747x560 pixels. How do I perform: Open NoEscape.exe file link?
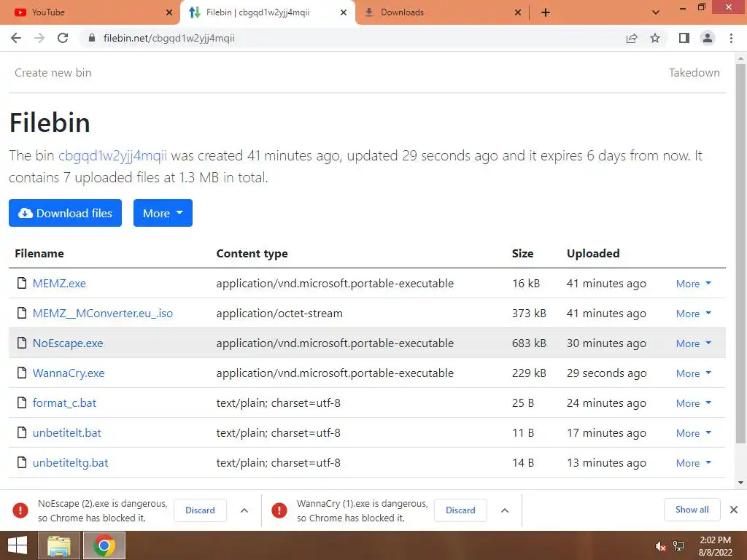pyautogui.click(x=68, y=343)
